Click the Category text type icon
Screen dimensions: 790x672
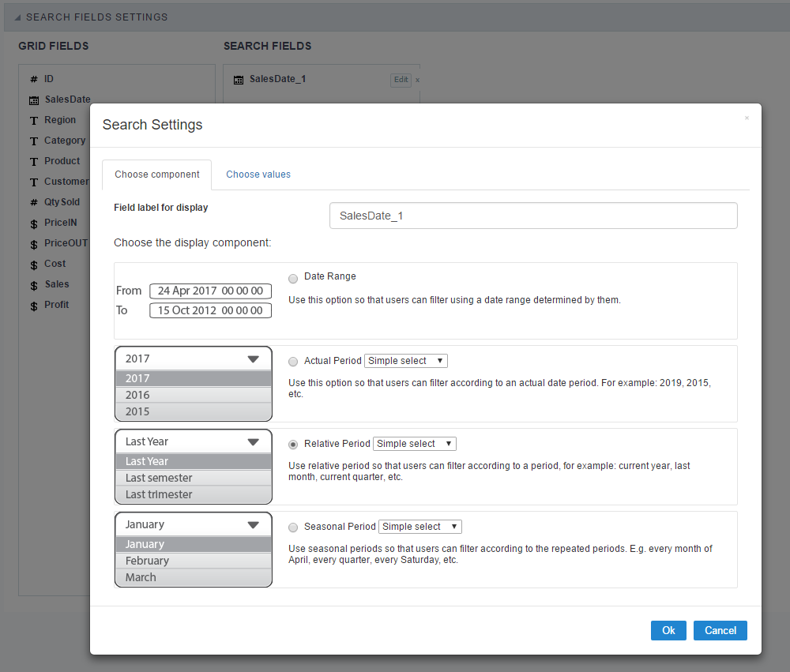point(34,141)
